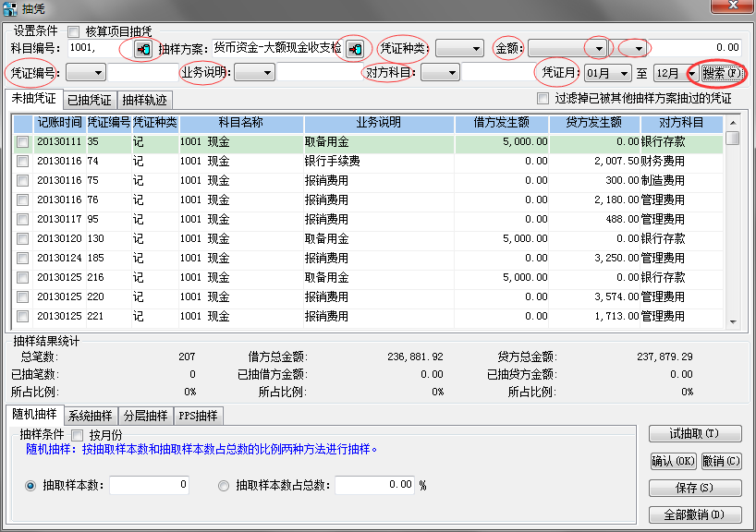
Task: Click the 对方科目 column header
Action: pos(682,123)
